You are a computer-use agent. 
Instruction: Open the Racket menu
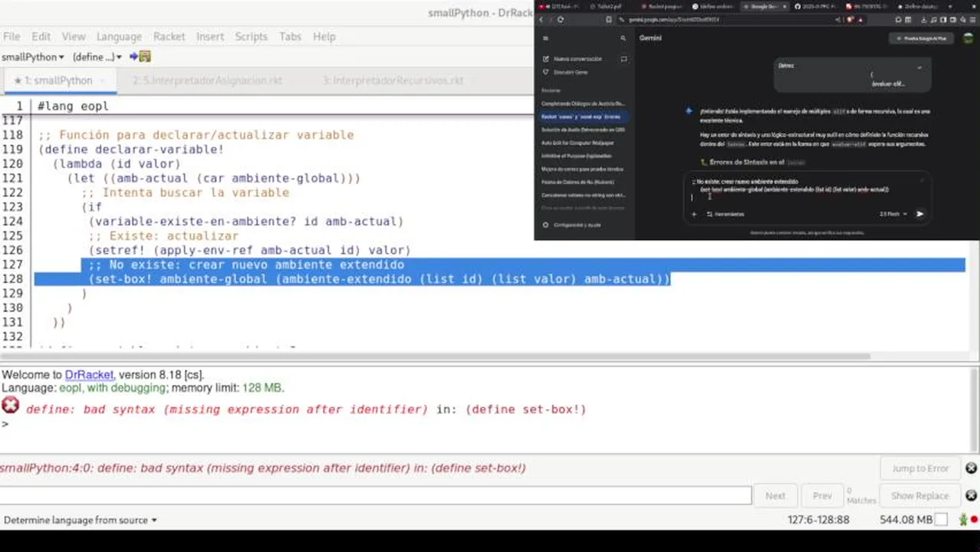point(169,36)
